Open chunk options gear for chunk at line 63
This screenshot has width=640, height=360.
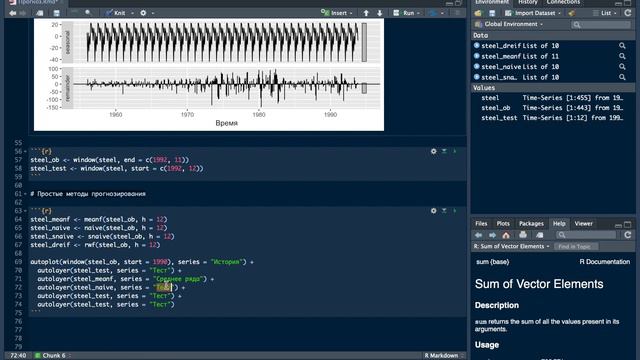[433, 211]
